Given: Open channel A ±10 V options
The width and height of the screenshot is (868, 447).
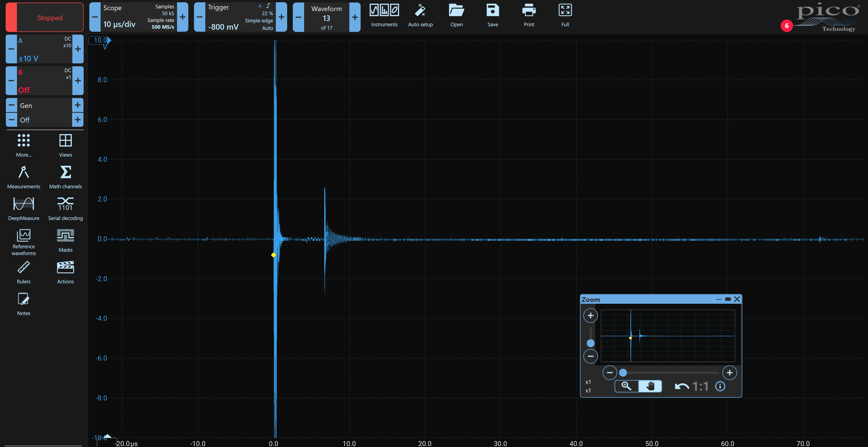Looking at the screenshot, I should click(45, 49).
